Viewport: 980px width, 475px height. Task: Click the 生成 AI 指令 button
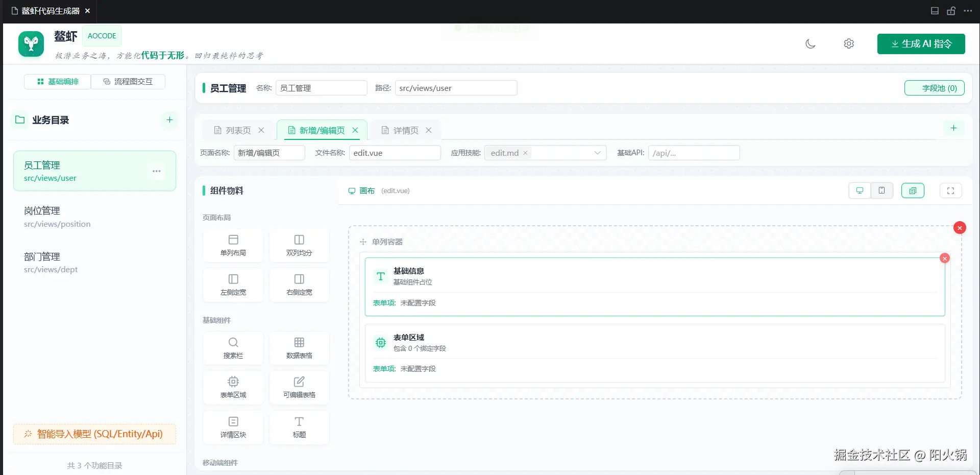click(921, 44)
